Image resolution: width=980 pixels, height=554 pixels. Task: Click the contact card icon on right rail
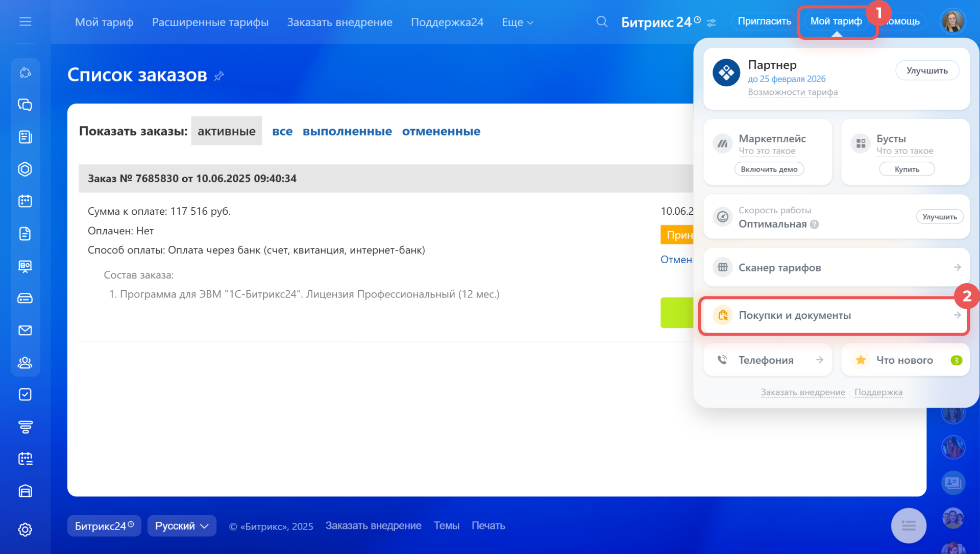(953, 483)
